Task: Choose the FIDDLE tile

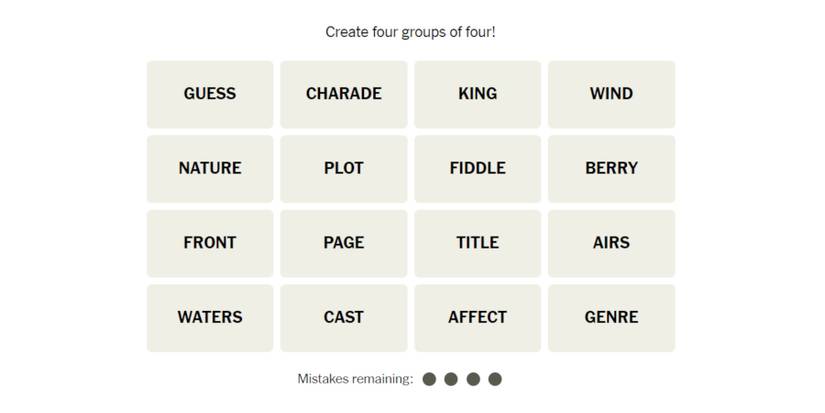Action: point(477,168)
